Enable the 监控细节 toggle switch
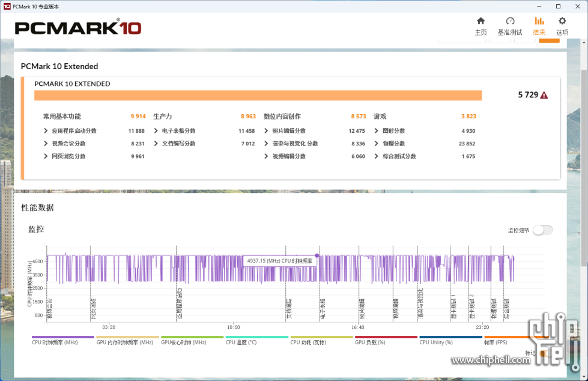588x381 pixels. click(x=542, y=230)
